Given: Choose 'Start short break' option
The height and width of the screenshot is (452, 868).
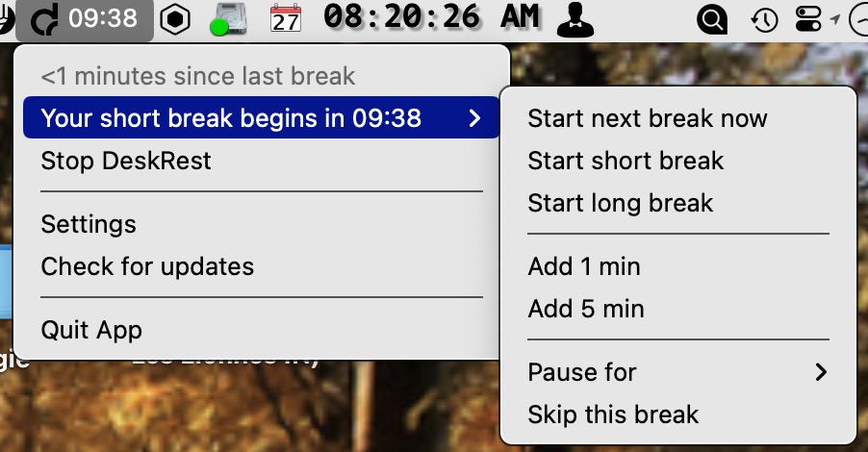Looking at the screenshot, I should (625, 161).
